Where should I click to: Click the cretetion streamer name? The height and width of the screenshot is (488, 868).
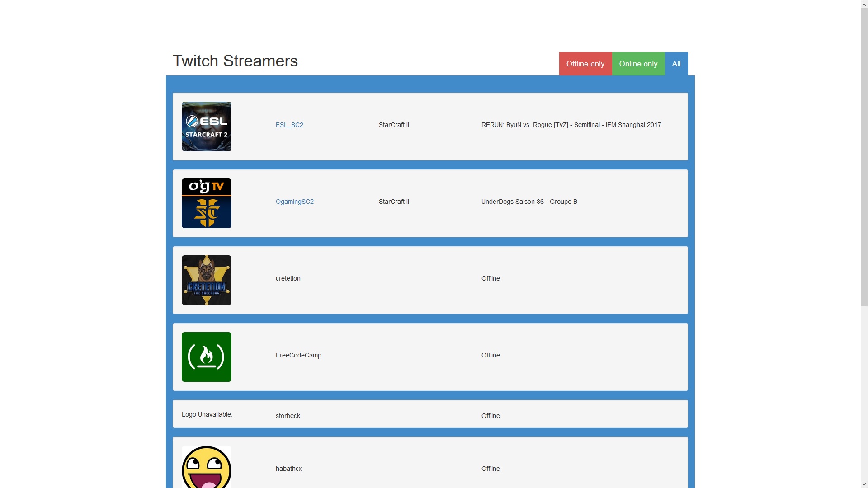pyautogui.click(x=288, y=278)
